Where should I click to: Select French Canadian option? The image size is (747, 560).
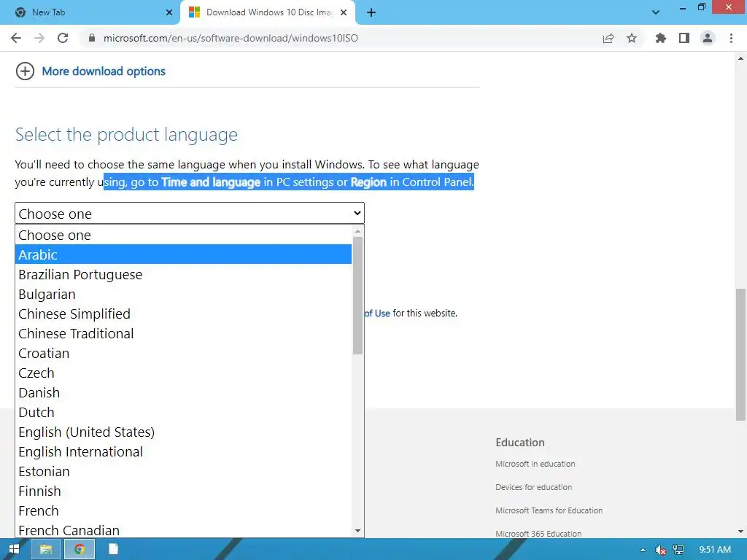(x=183, y=529)
